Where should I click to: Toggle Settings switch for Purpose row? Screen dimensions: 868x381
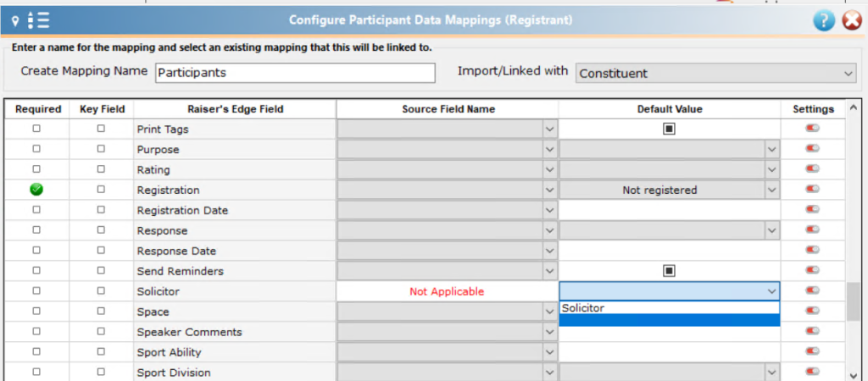click(x=813, y=149)
